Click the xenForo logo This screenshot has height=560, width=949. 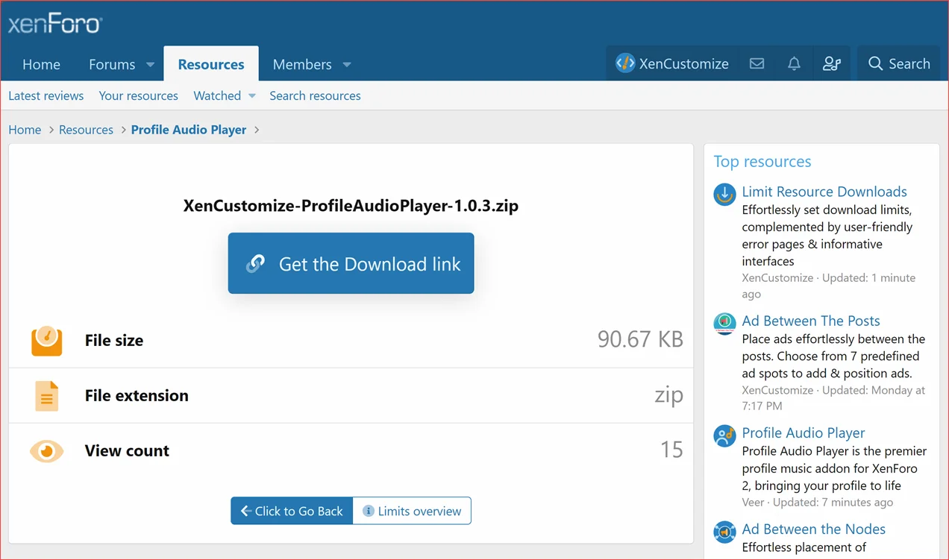[54, 22]
